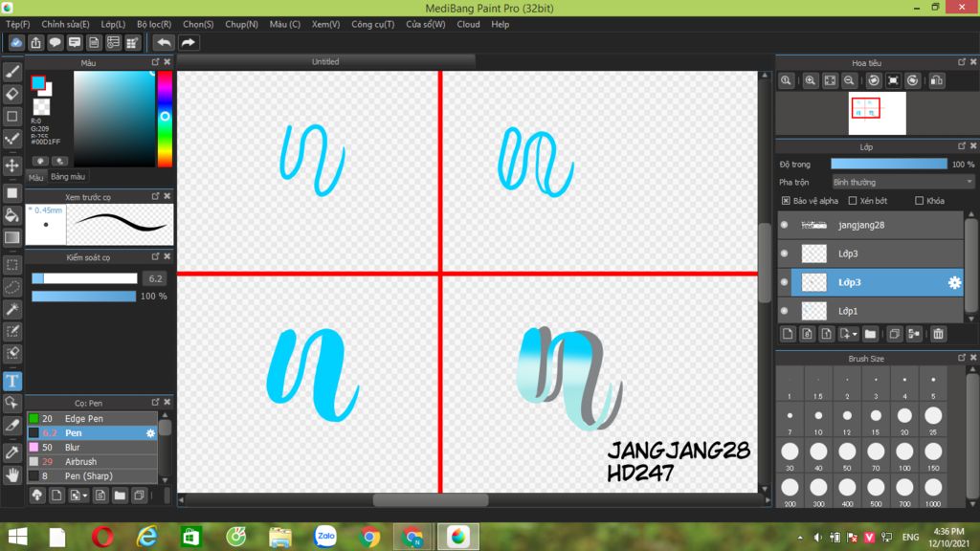Create a new layer with page icon
The height and width of the screenshot is (551, 980).
(788, 334)
